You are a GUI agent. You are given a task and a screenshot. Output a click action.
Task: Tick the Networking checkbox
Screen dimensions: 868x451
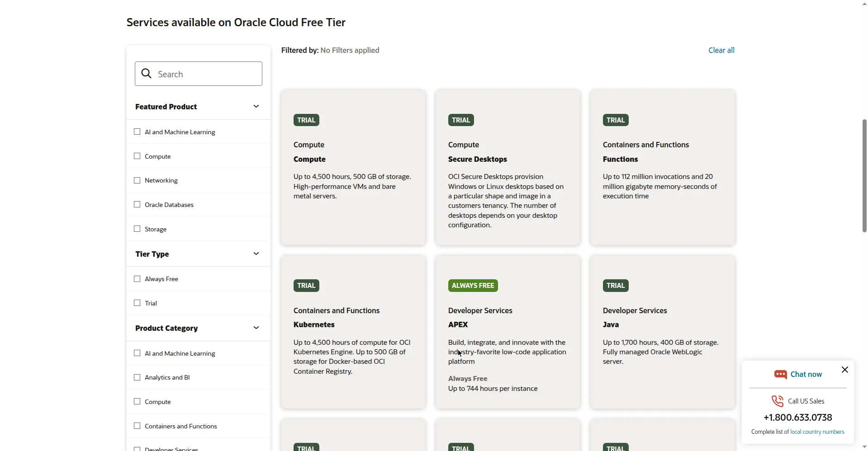point(137,180)
